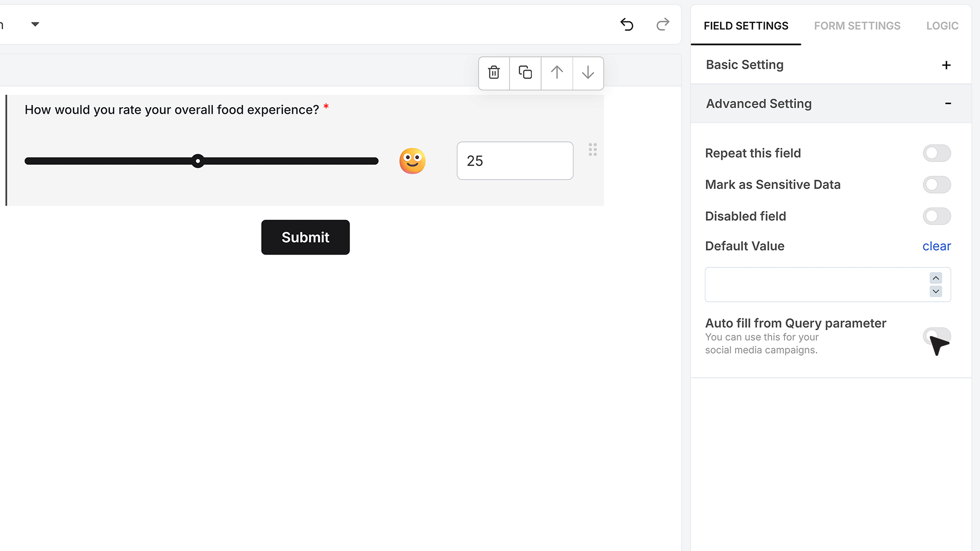Switch to the Form Settings tab
The width and height of the screenshot is (980, 551).
[x=857, y=26]
